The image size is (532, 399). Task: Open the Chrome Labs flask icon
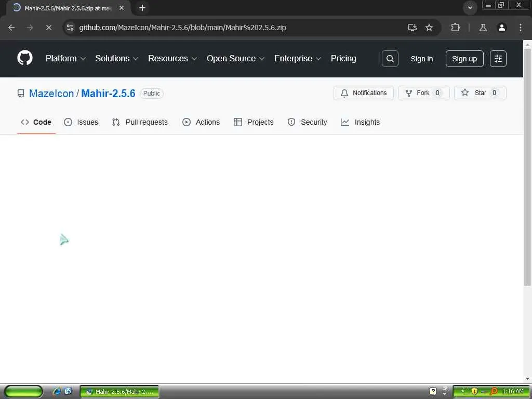483,28
